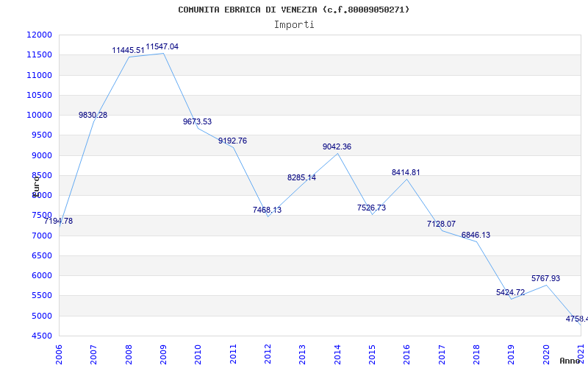Select the 9673.53 data label

pos(197,121)
